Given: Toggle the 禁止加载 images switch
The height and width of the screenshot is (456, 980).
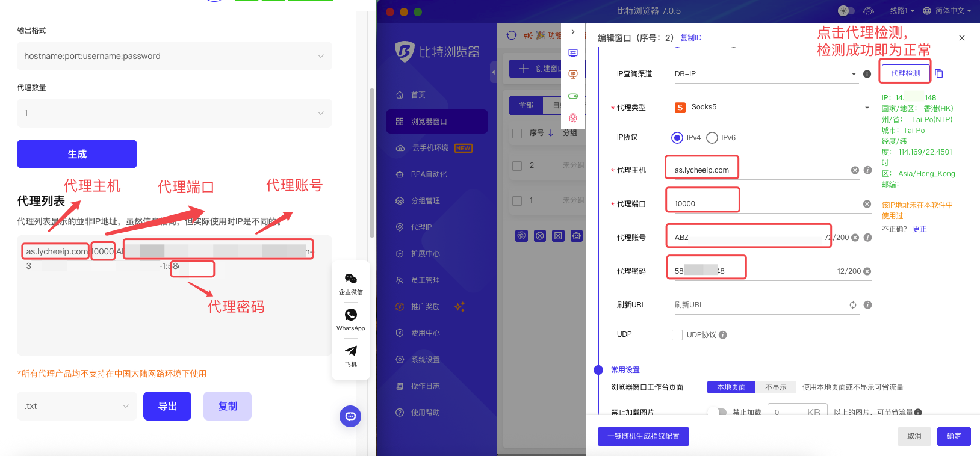Looking at the screenshot, I should click(x=717, y=412).
